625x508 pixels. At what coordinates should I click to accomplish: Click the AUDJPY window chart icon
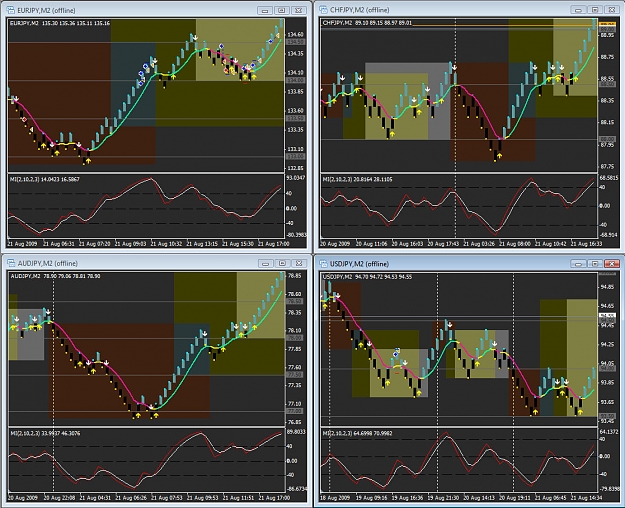coord(11,263)
